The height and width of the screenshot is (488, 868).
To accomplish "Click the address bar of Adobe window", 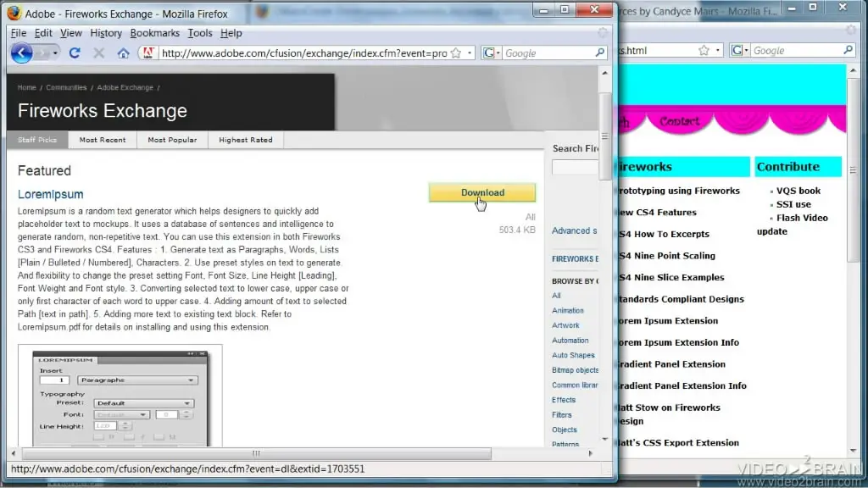I will click(303, 53).
